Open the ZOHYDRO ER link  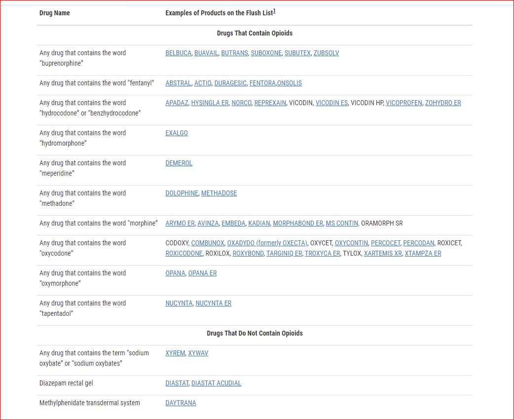[x=443, y=103]
